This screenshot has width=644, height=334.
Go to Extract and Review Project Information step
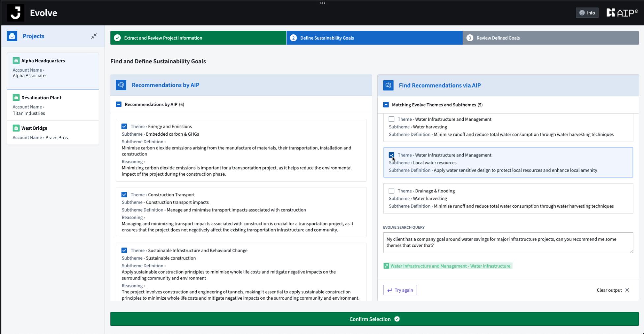[x=198, y=38]
